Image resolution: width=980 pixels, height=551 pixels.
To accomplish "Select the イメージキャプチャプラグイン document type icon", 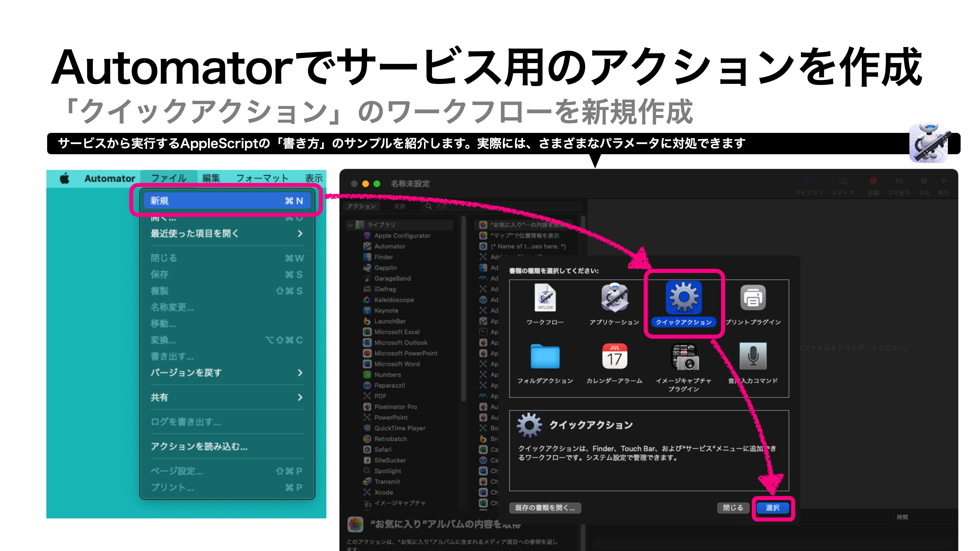I will (684, 357).
